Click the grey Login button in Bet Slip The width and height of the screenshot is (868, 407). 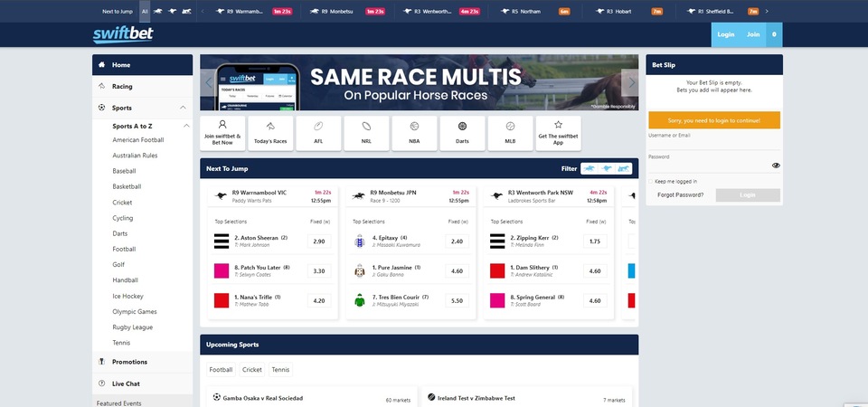(x=748, y=195)
